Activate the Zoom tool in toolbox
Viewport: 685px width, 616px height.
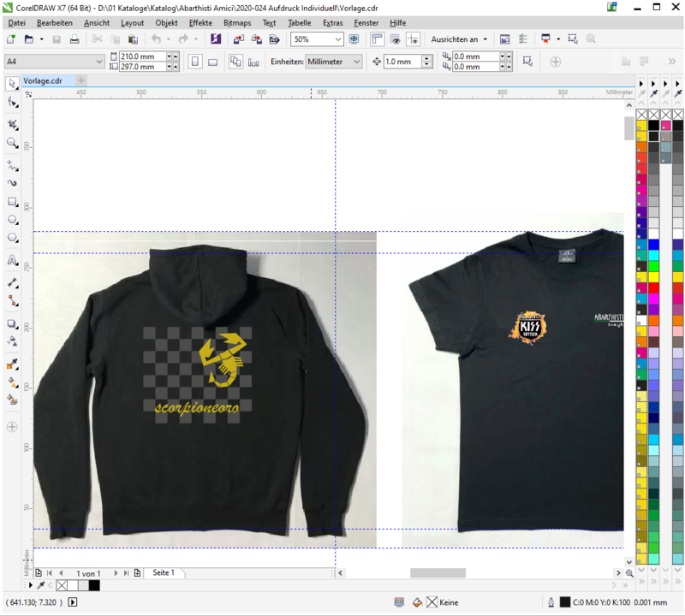[x=12, y=143]
